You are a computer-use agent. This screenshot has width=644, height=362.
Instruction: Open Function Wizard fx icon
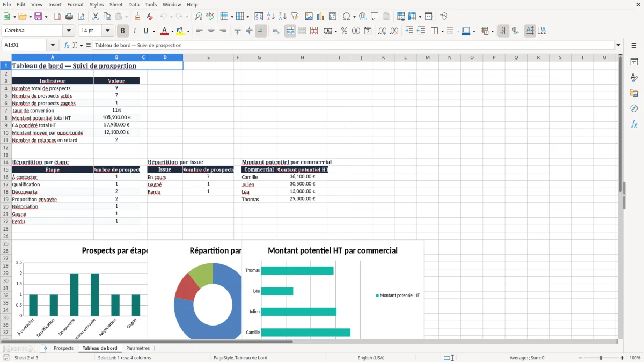pyautogui.click(x=67, y=45)
